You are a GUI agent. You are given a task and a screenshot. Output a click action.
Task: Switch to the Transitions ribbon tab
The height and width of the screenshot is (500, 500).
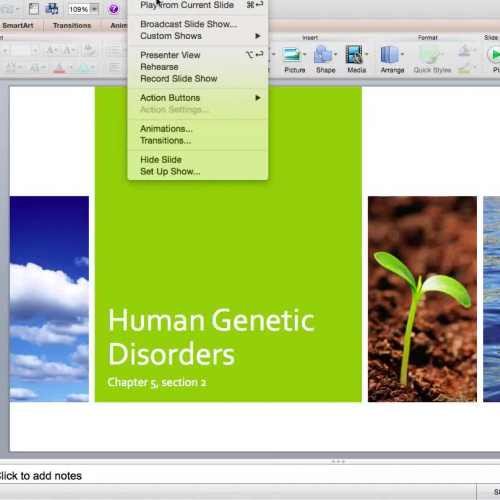click(x=72, y=25)
